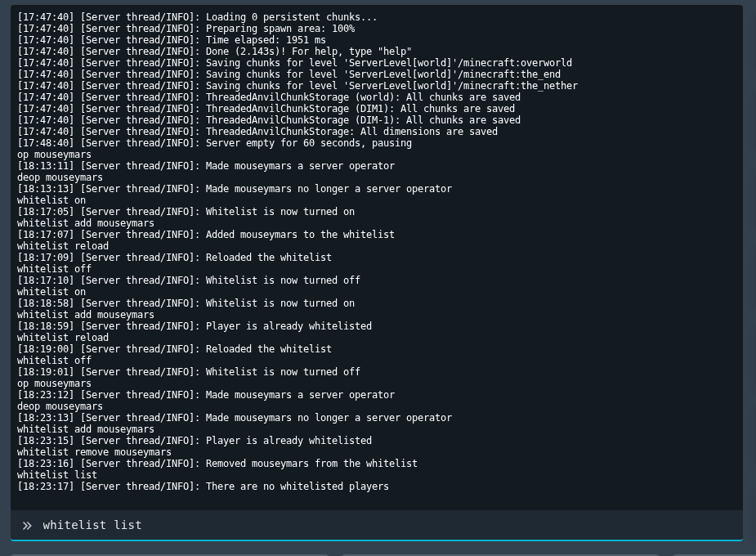The height and width of the screenshot is (556, 756).
Task: Select the line saving chunks for minecraft:the_nether
Action: coord(297,86)
